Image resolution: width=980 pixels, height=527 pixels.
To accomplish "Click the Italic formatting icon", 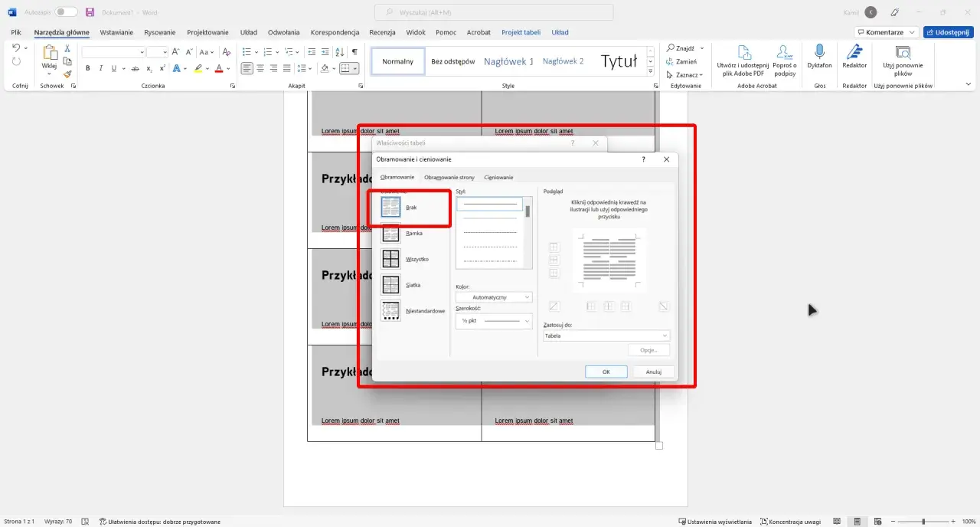I will pyautogui.click(x=101, y=68).
